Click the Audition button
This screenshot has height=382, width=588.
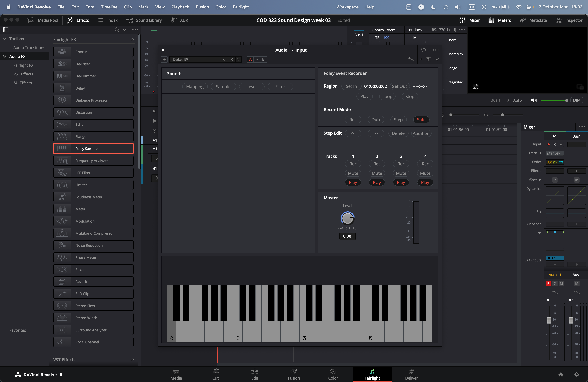pyautogui.click(x=421, y=133)
